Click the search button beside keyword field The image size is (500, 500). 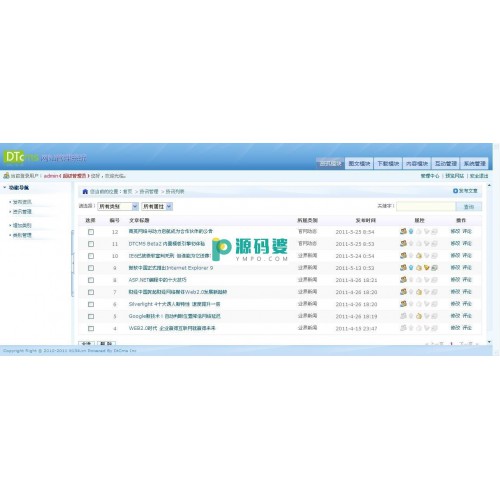(469, 207)
